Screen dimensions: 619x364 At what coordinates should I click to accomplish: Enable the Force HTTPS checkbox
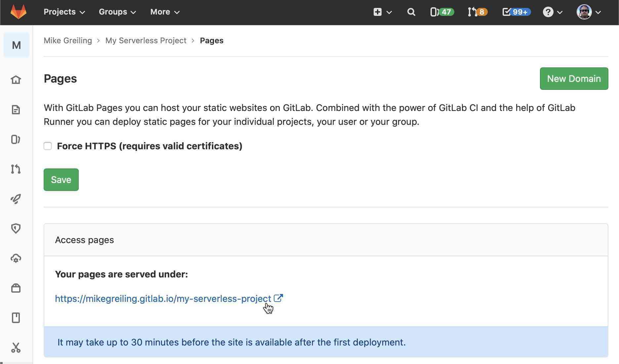pos(48,146)
